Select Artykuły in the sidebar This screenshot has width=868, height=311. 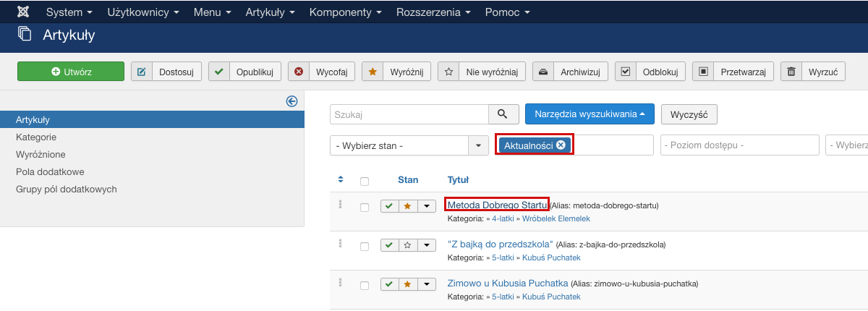pyautogui.click(x=152, y=119)
